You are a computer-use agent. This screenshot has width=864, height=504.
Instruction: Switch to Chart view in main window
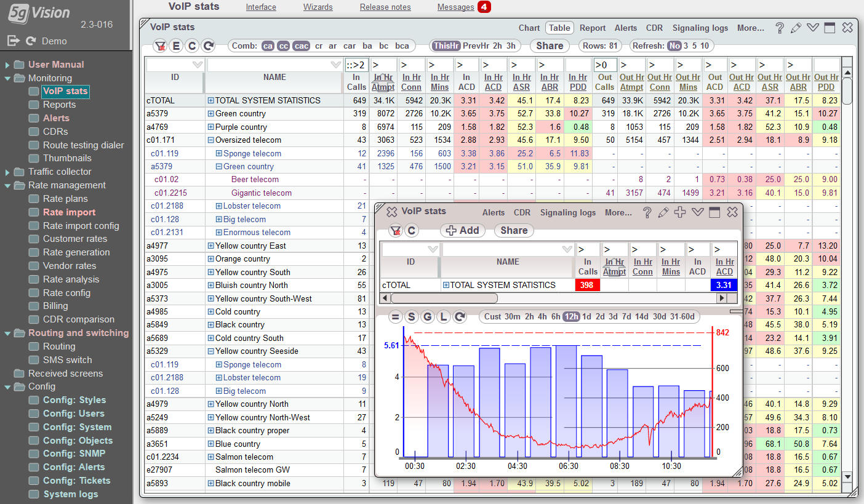click(529, 28)
